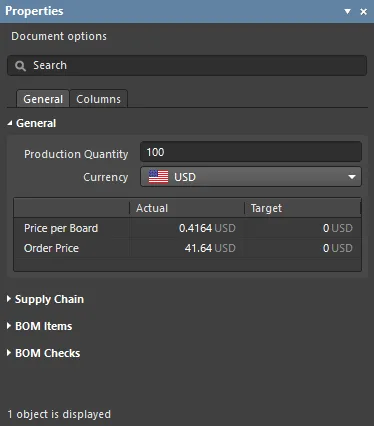Screen dimensions: 374x426
Task: Open the Properties panel options arrow
Action: pos(347,12)
